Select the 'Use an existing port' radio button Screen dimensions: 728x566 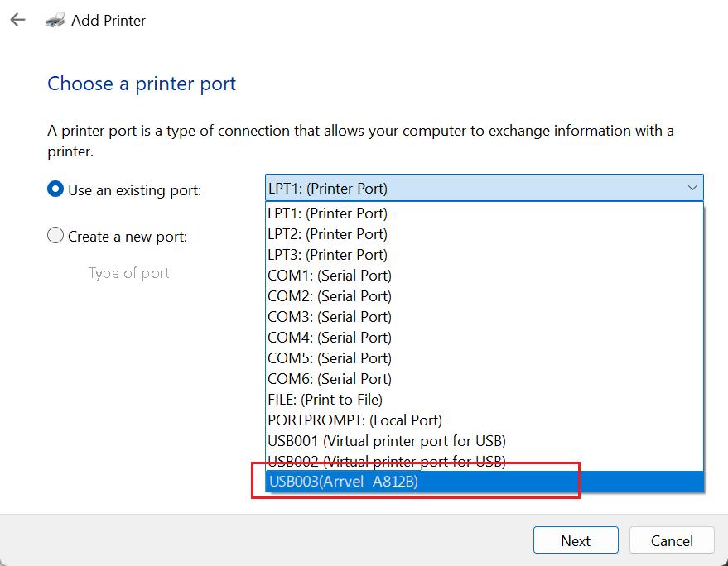[55, 189]
